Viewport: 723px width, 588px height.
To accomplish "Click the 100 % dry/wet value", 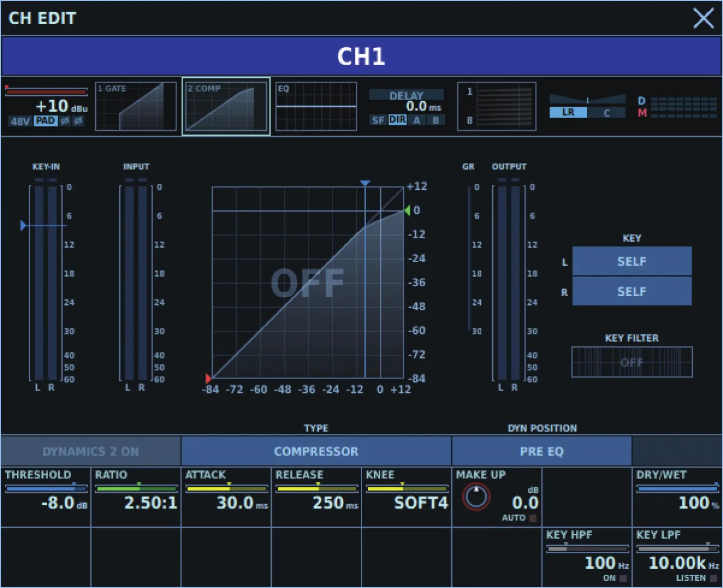I will click(699, 503).
